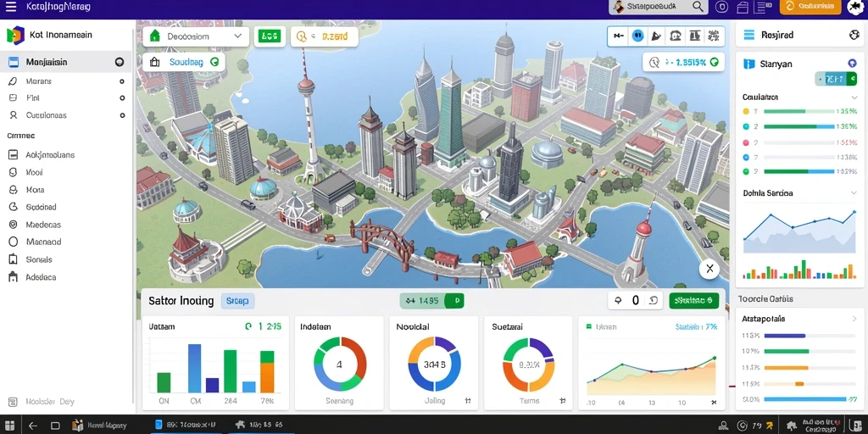Expand the Atatapotaiis row arrow
Image resolution: width=868 pixels, height=434 pixels.
coord(853,319)
